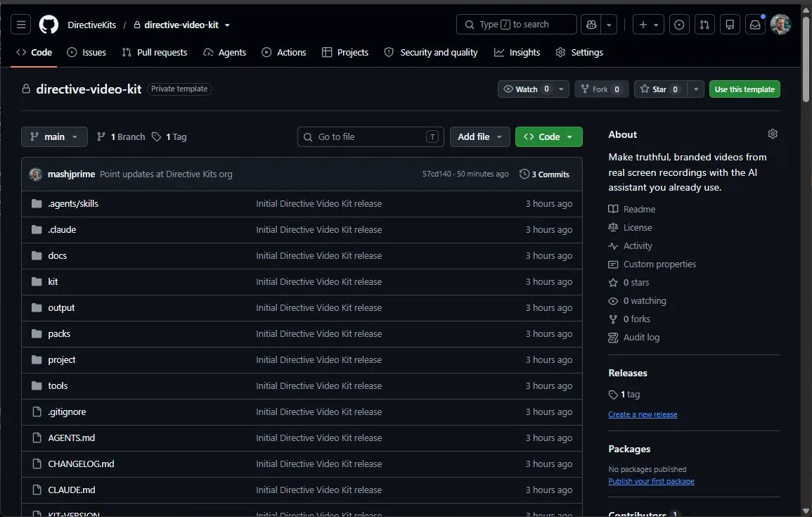Click the Publish your first package link
This screenshot has width=812, height=517.
point(651,481)
